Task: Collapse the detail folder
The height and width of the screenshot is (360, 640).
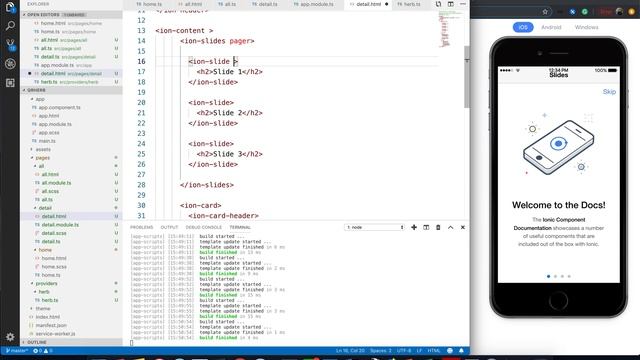Action: [x=45, y=208]
